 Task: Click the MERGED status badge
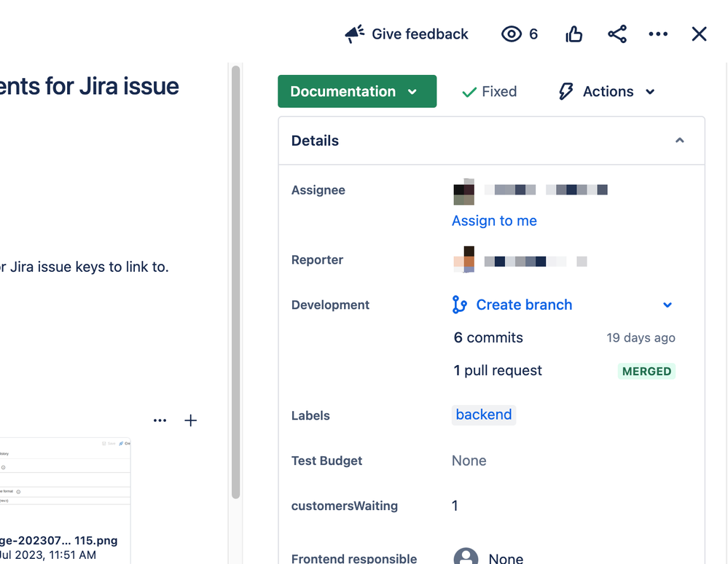click(646, 372)
